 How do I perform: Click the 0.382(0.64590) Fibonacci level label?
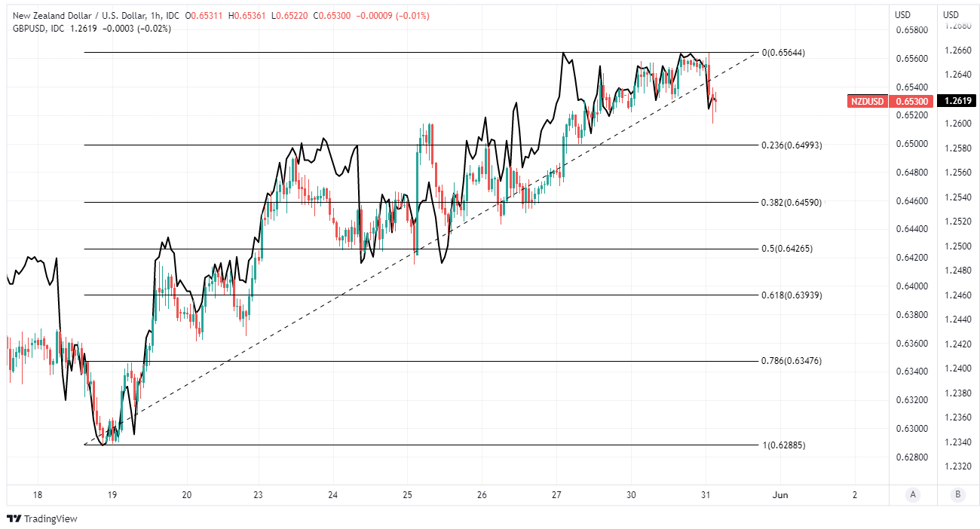click(790, 202)
